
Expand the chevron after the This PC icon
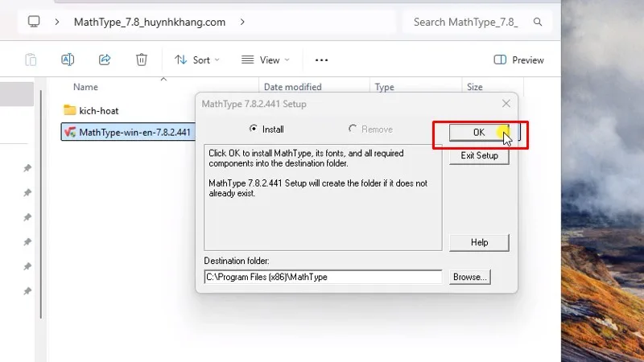click(56, 22)
